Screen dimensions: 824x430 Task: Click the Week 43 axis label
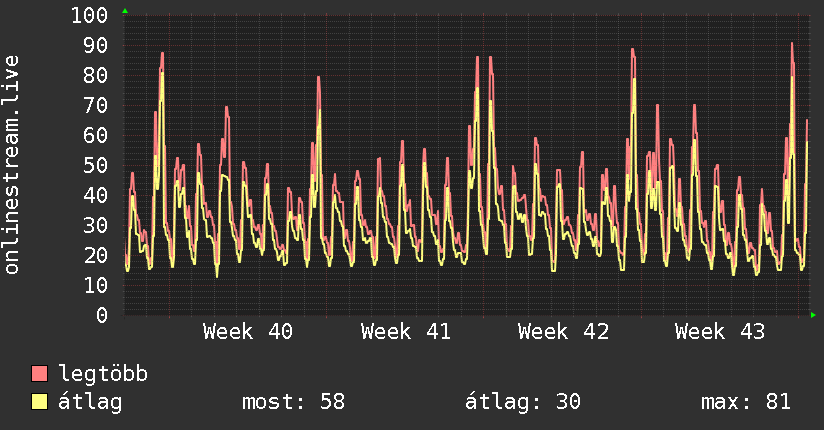click(x=720, y=332)
